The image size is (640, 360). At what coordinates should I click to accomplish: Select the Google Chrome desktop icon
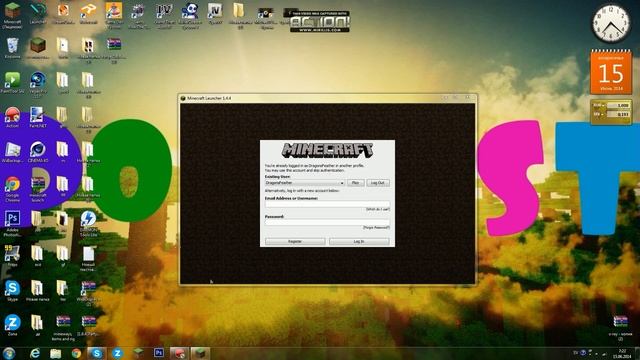click(x=12, y=189)
